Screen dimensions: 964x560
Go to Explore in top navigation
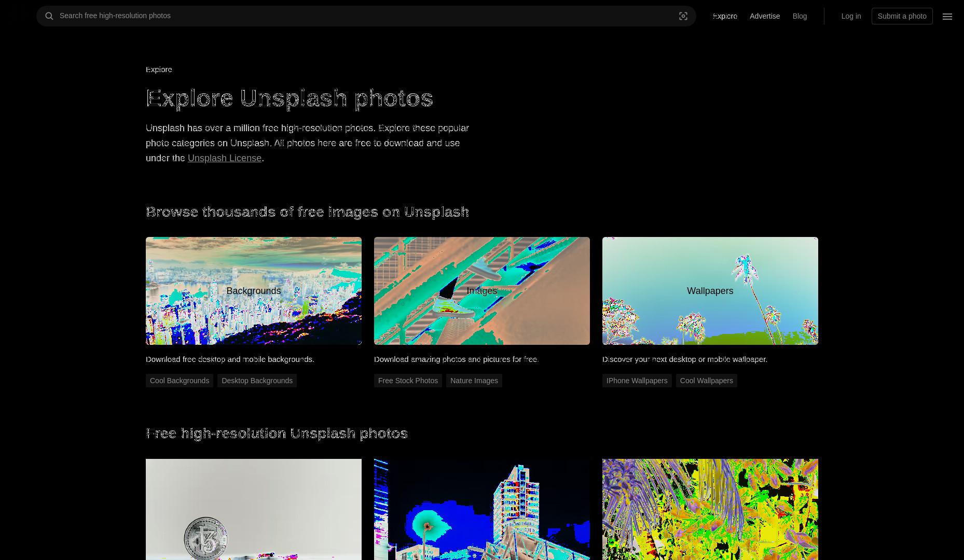[725, 16]
